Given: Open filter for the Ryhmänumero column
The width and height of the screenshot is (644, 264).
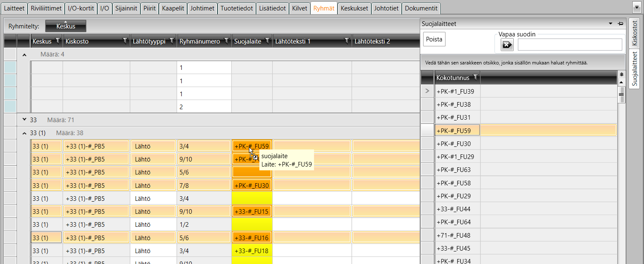Looking at the screenshot, I should coord(226,41).
